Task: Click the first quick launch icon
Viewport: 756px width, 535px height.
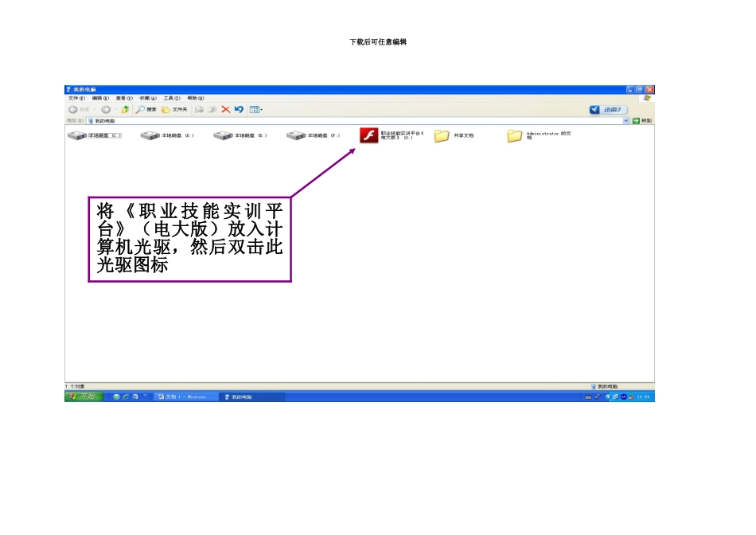Action: click(116, 396)
